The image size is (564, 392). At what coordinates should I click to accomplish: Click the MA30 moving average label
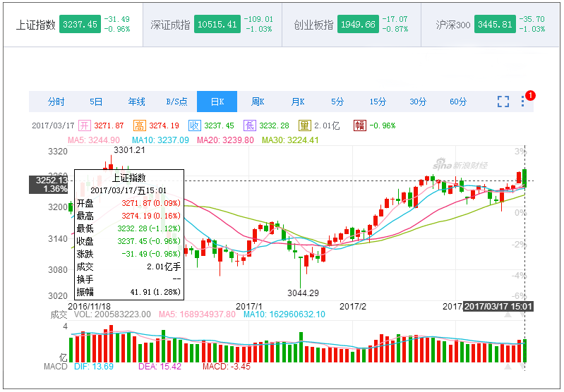click(290, 140)
